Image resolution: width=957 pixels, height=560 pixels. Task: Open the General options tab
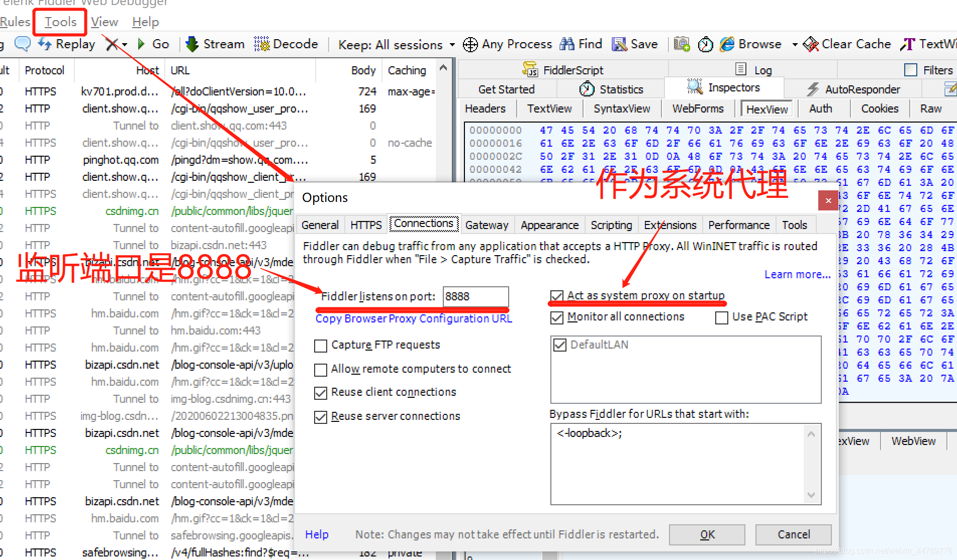pyautogui.click(x=320, y=225)
